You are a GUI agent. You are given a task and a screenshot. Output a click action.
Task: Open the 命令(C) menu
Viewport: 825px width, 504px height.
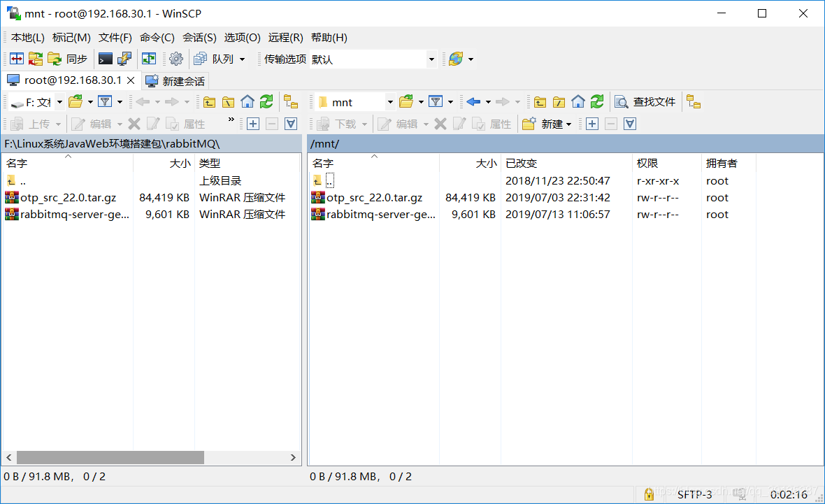click(157, 37)
